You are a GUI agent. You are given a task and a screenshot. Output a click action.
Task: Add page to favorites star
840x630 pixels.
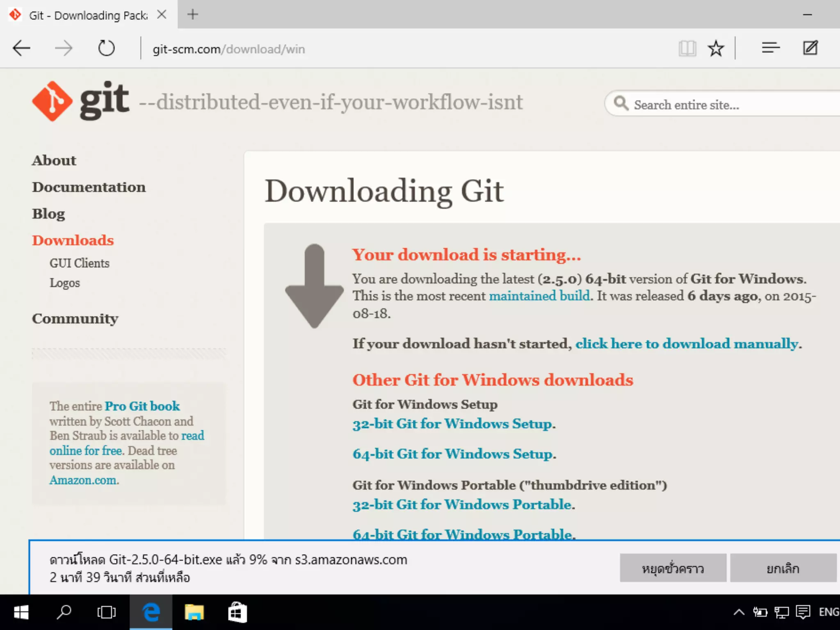point(716,48)
